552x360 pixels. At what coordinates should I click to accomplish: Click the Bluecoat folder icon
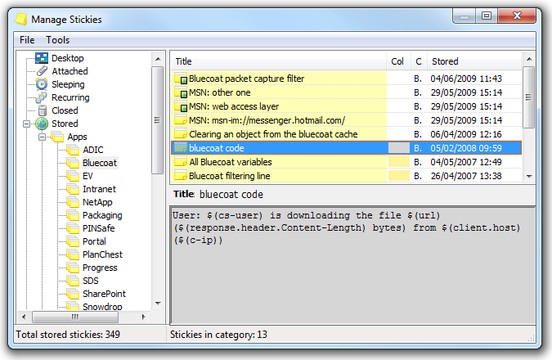(x=73, y=163)
